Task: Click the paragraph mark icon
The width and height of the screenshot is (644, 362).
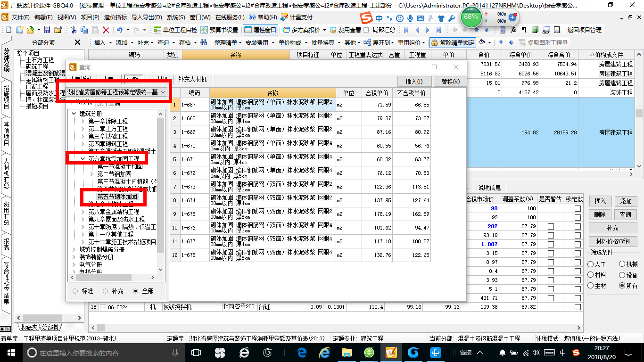Action: (x=524, y=30)
